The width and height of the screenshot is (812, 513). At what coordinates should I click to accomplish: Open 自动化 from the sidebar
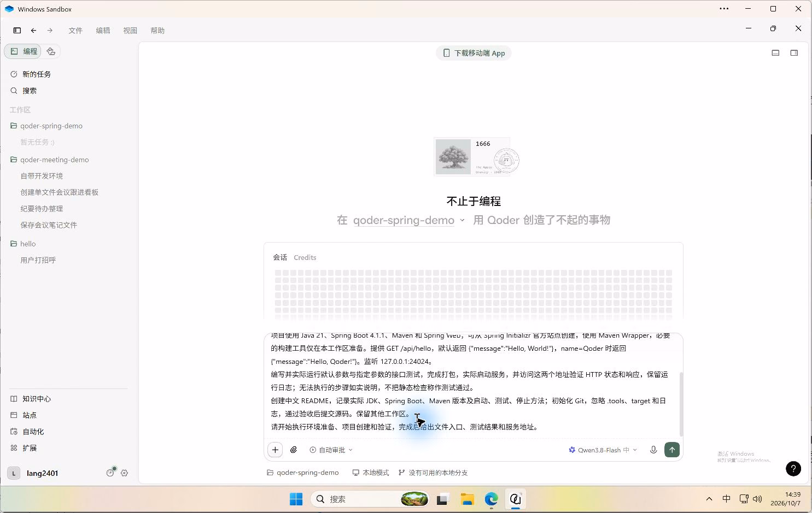(x=33, y=432)
